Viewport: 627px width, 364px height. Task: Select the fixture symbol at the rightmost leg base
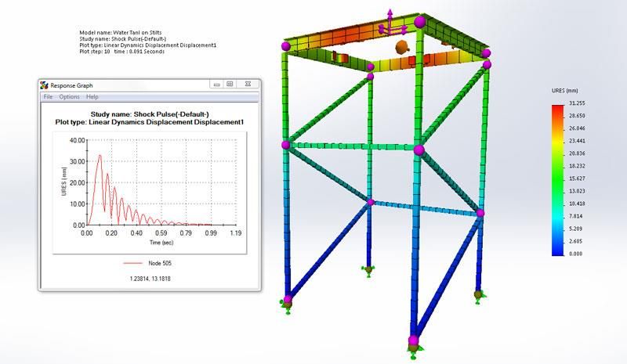[478, 295]
